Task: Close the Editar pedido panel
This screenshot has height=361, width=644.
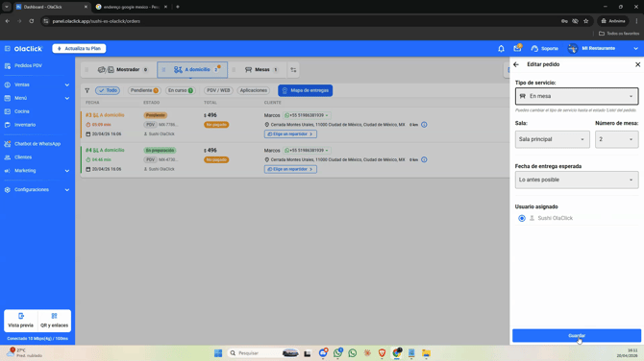Action: [x=637, y=64]
